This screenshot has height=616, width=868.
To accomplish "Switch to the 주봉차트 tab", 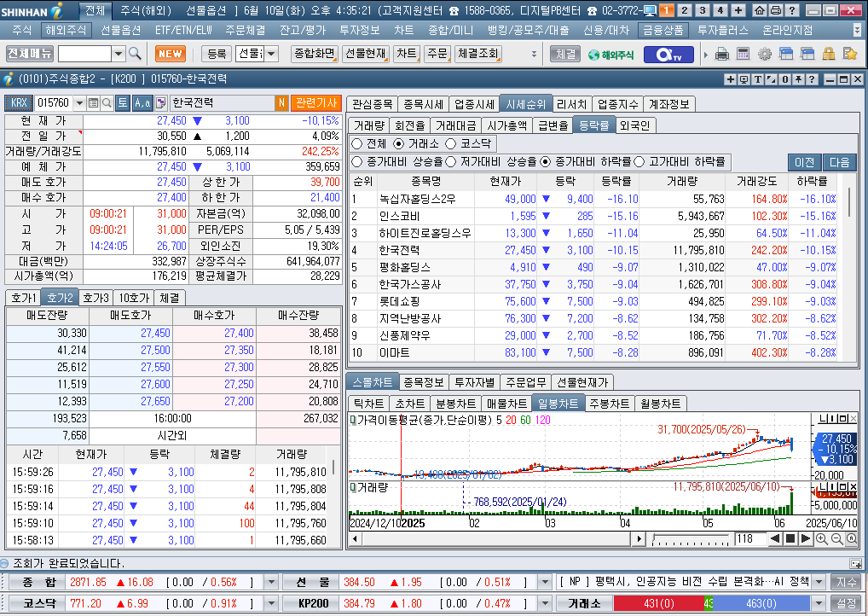I will [x=610, y=404].
